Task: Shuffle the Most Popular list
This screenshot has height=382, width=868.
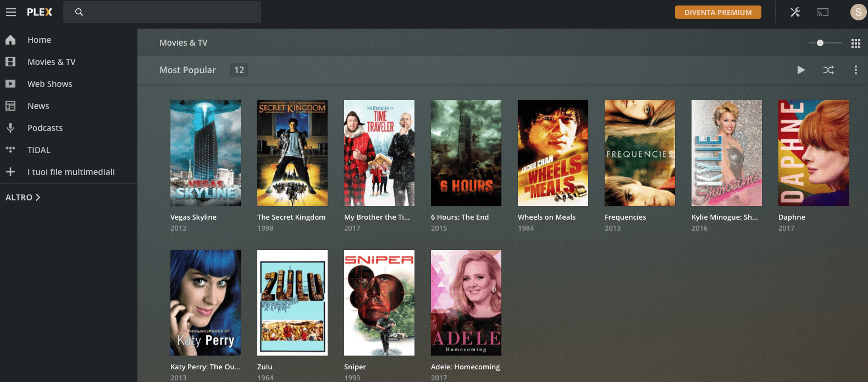Action: click(828, 70)
